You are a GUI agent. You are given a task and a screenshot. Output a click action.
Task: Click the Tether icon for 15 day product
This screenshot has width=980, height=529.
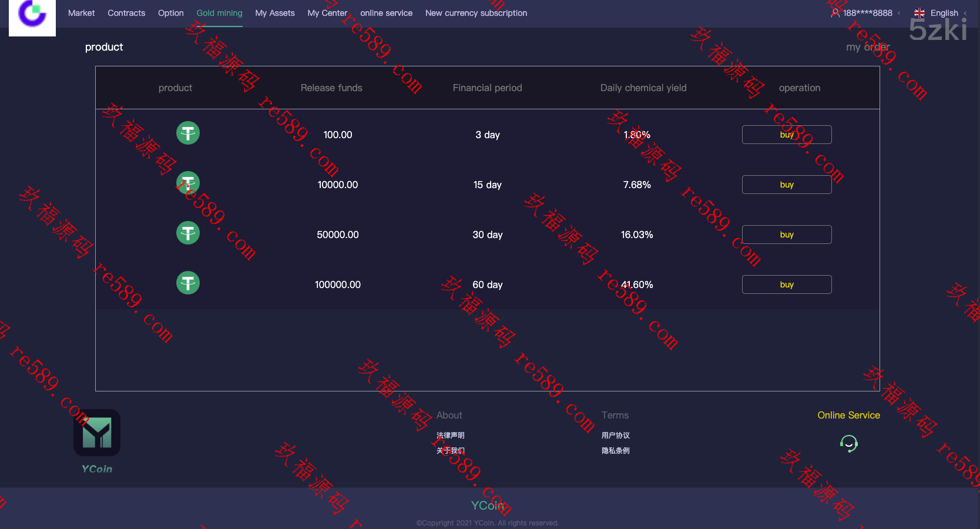click(188, 183)
